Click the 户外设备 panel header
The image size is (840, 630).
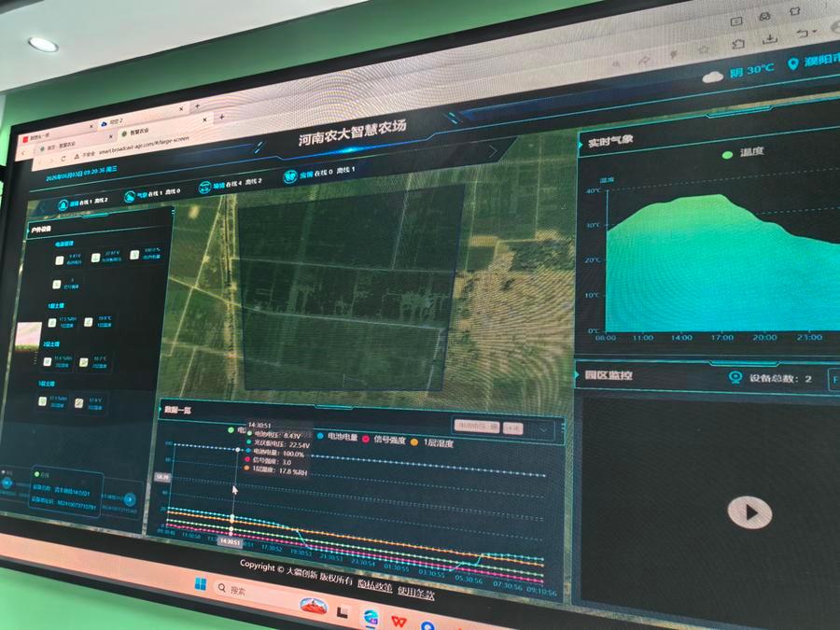click(x=41, y=230)
